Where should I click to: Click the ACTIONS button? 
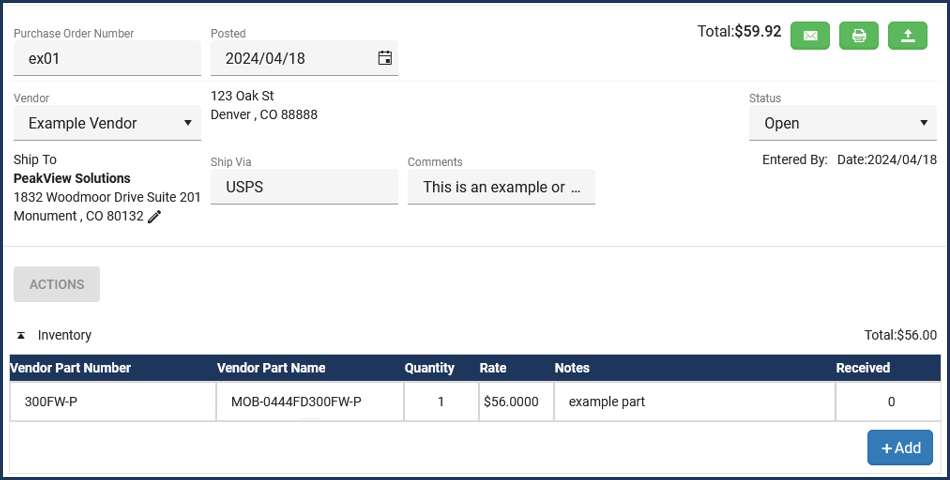[57, 284]
